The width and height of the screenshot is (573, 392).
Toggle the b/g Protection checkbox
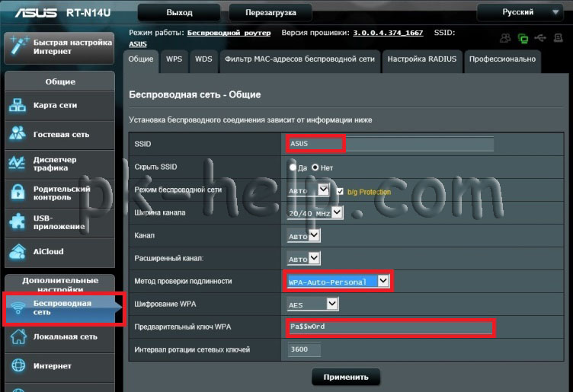(340, 191)
